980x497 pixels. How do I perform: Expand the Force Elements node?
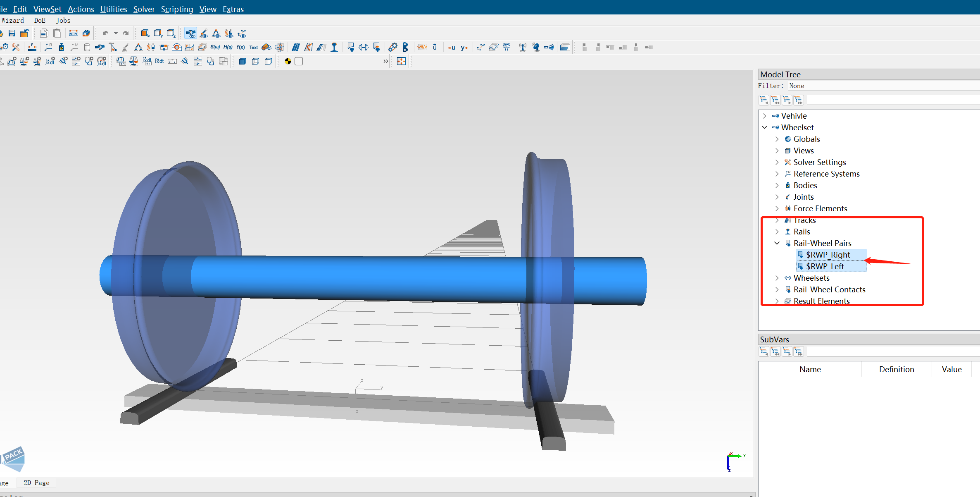(x=777, y=208)
